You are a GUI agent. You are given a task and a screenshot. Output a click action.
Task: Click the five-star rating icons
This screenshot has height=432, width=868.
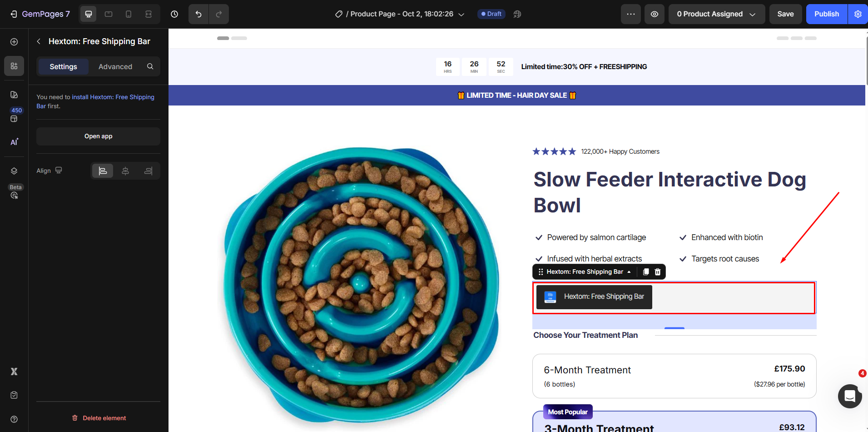554,151
